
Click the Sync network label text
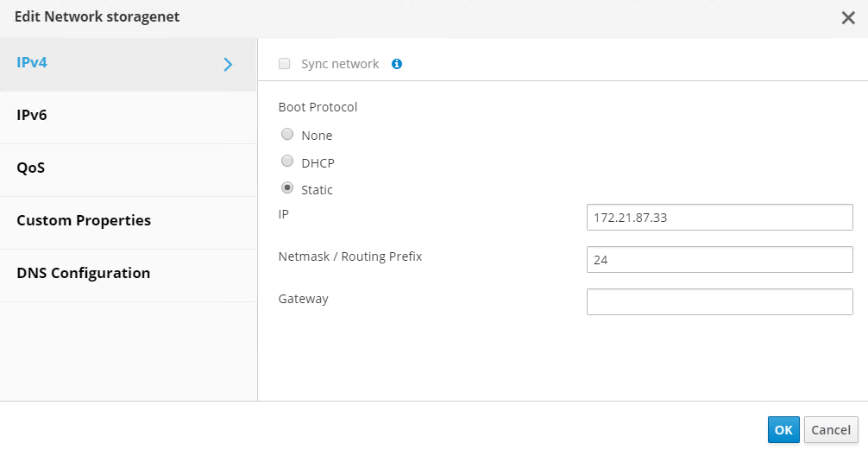pos(340,64)
